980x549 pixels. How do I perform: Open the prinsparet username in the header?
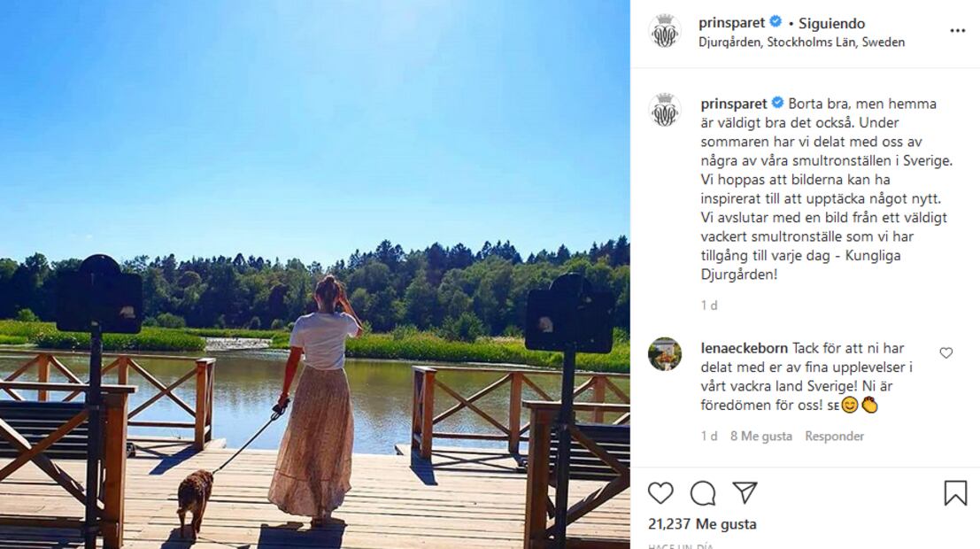pos(732,23)
